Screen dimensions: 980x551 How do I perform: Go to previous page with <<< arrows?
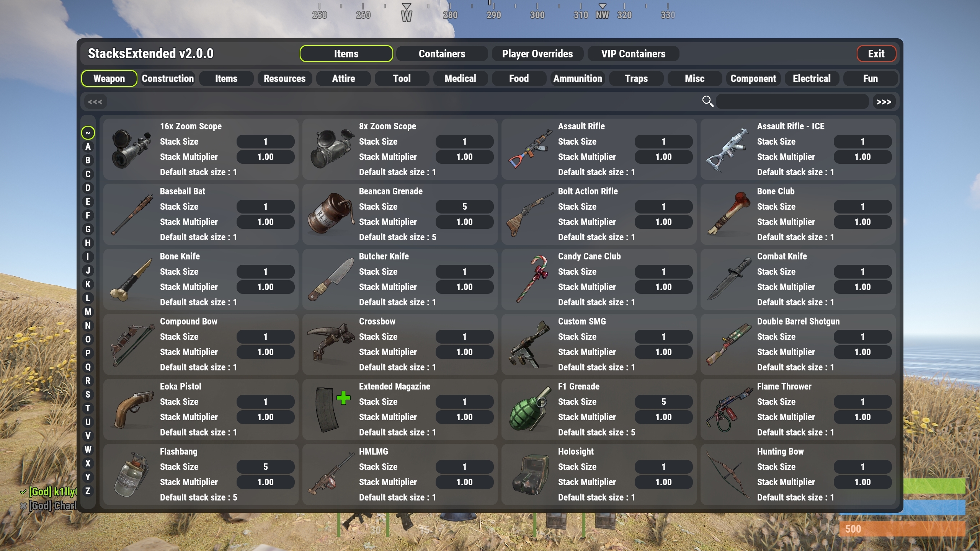point(95,102)
